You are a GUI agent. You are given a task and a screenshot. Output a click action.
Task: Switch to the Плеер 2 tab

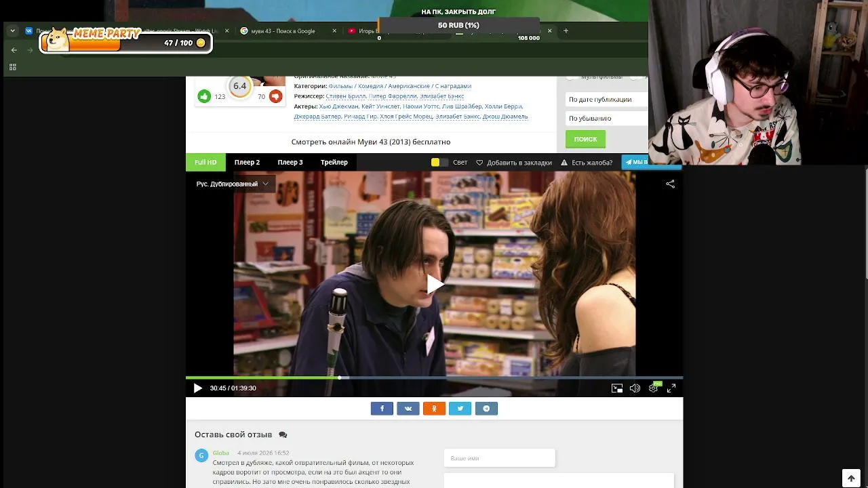click(247, 163)
